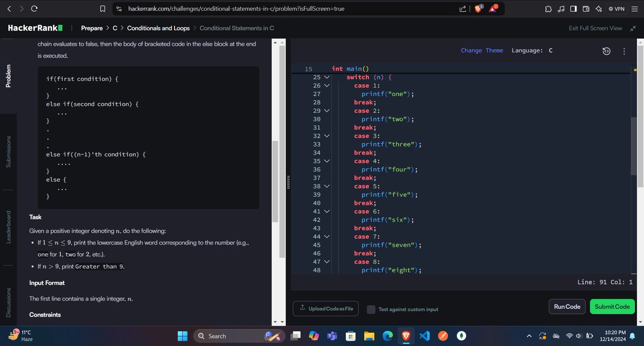Viewport: 644px width, 346px height.
Task: Click the address bar URL
Action: pyautogui.click(x=235, y=10)
